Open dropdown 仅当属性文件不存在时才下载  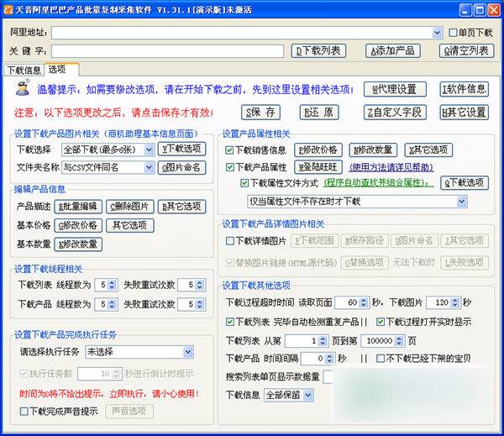[x=461, y=202]
